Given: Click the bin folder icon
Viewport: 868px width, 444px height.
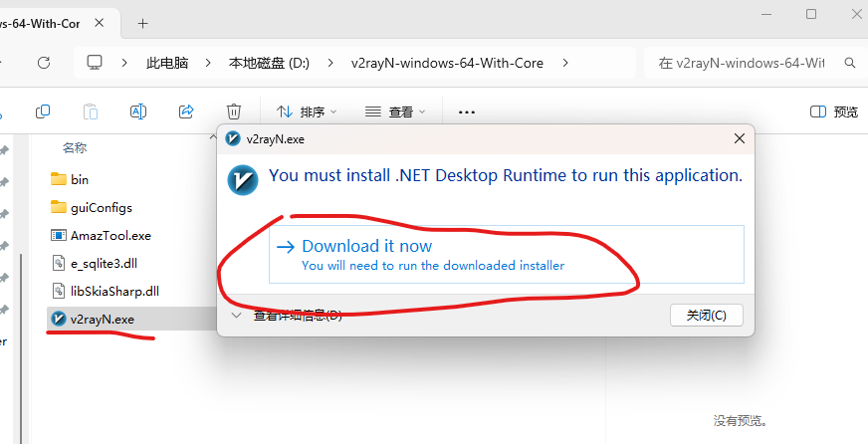Looking at the screenshot, I should pos(58,179).
